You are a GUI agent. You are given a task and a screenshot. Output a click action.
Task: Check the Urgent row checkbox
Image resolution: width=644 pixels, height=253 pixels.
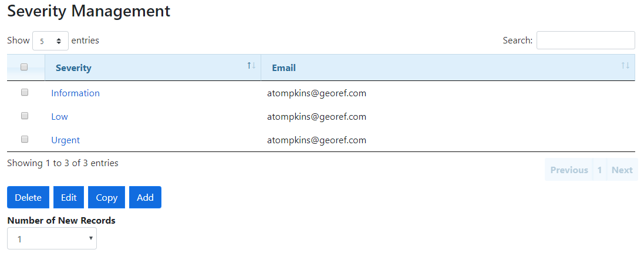[x=25, y=140]
